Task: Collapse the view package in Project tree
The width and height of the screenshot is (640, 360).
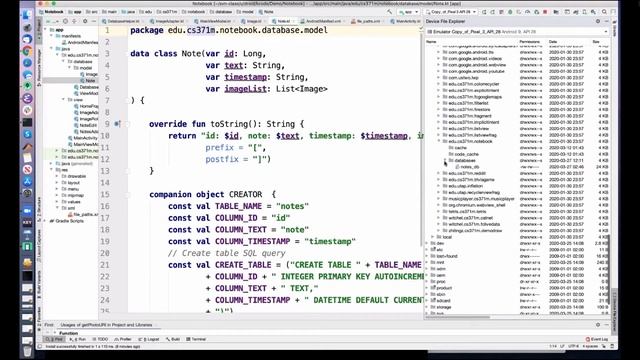Action: click(63, 100)
